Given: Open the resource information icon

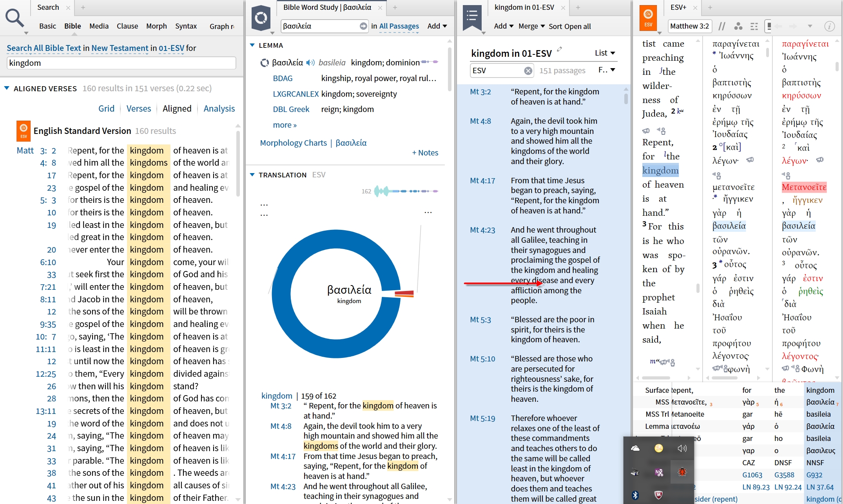Looking at the screenshot, I should [x=829, y=26].
